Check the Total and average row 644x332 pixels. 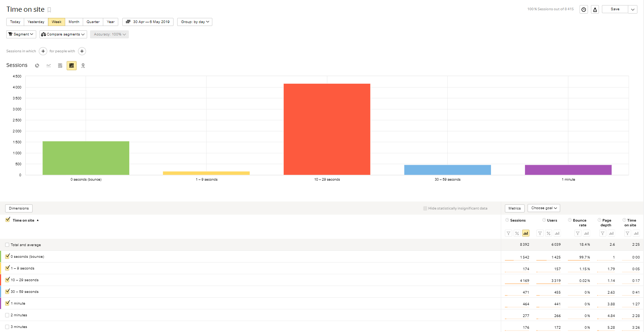pos(7,245)
